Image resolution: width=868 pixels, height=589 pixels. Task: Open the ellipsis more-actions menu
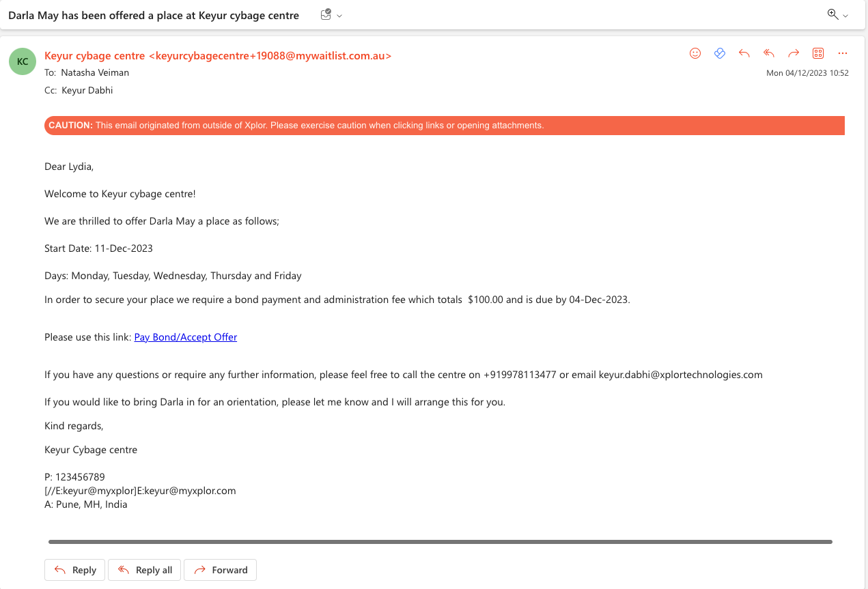coord(842,53)
